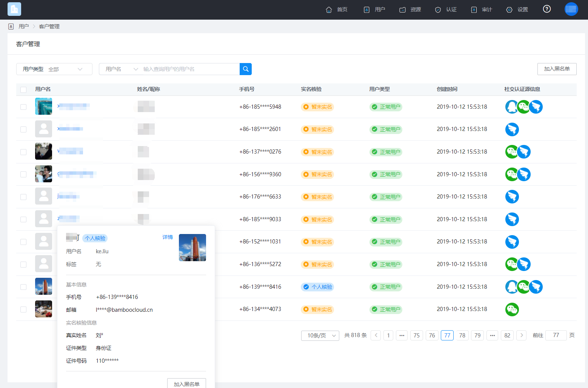Expand the 用户类型 dropdown
The width and height of the screenshot is (588, 388).
coord(54,69)
